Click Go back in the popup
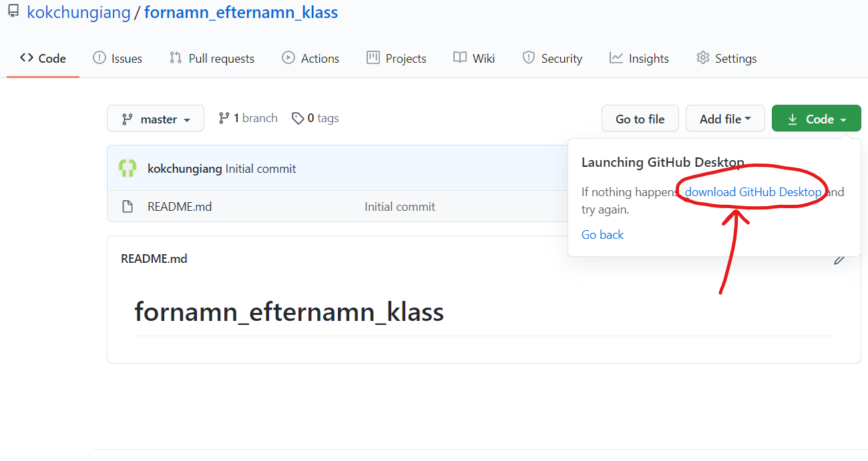This screenshot has height=461, width=868. coord(602,235)
